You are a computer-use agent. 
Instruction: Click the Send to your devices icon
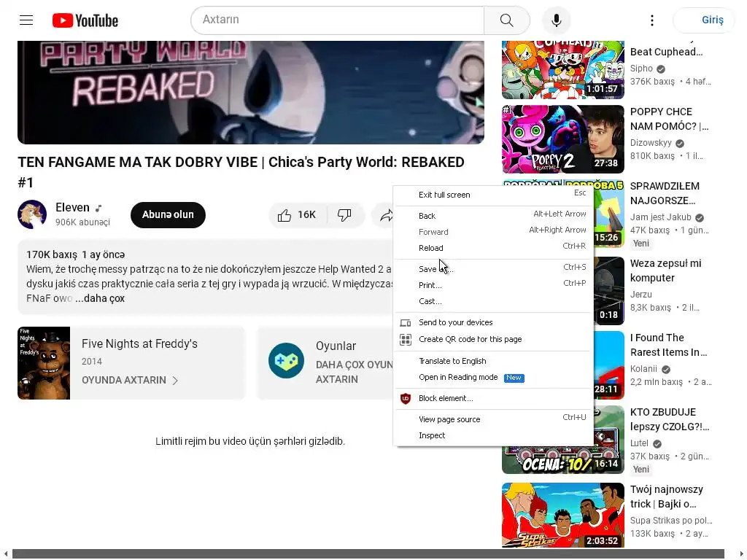click(406, 323)
